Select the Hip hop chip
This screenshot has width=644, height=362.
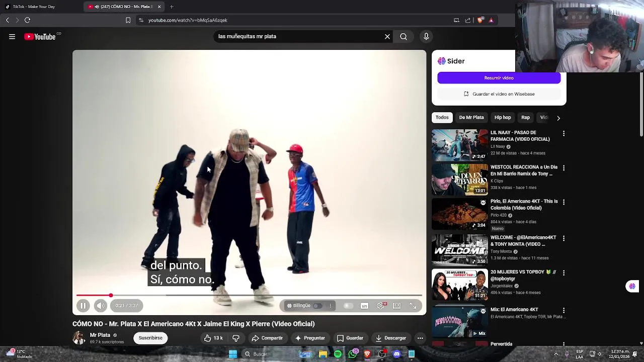click(x=503, y=118)
